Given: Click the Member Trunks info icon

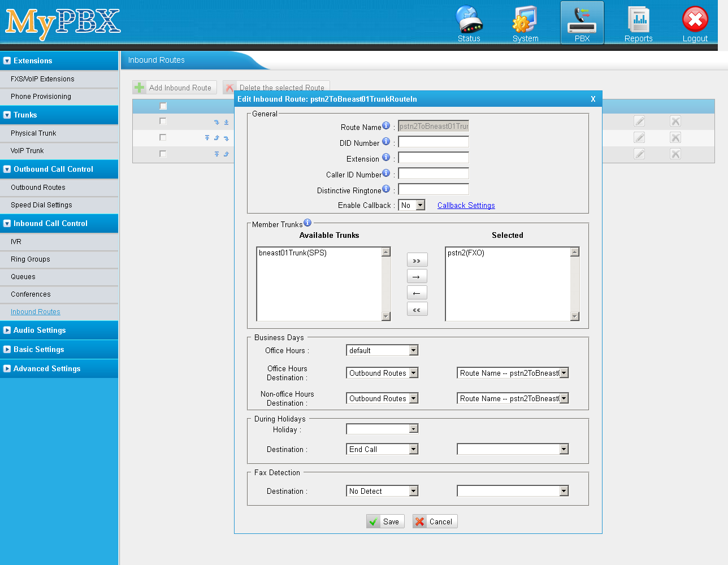Looking at the screenshot, I should (307, 223).
